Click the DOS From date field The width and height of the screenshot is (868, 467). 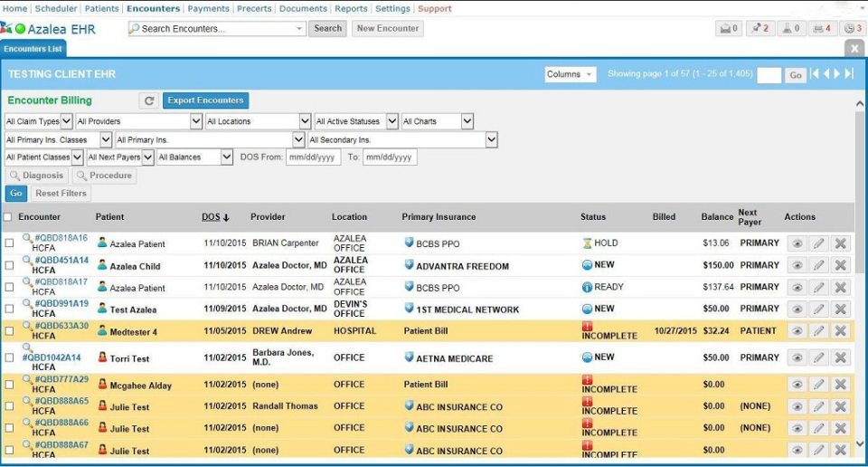[313, 157]
